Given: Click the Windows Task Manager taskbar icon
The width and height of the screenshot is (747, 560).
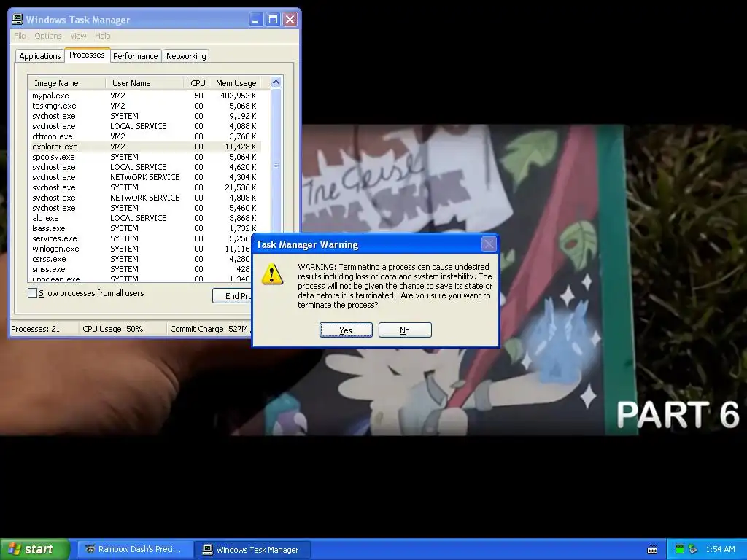Looking at the screenshot, I should [207, 550].
